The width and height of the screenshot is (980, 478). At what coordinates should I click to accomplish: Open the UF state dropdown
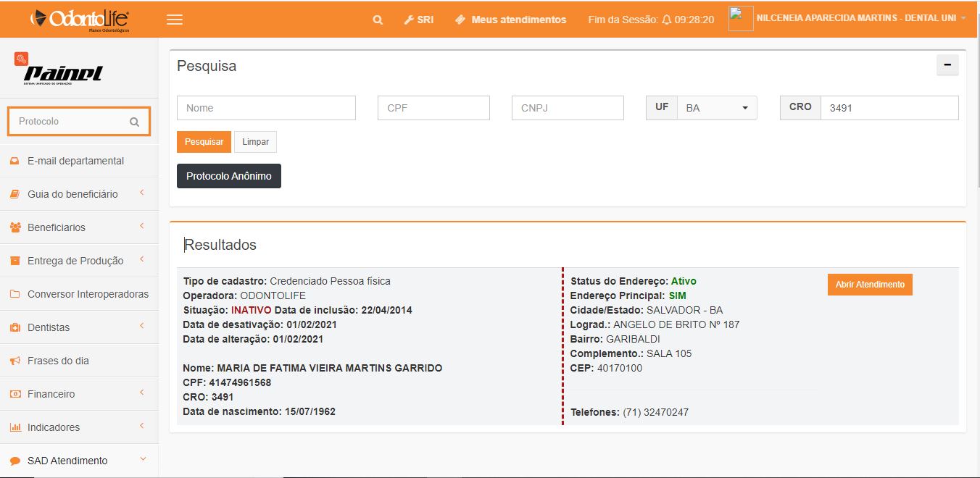click(x=716, y=108)
